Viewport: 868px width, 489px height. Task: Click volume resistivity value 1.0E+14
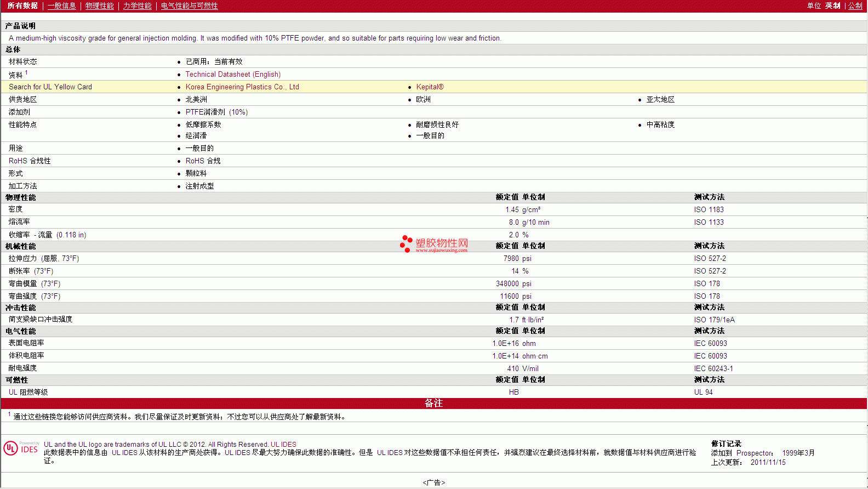coord(505,356)
